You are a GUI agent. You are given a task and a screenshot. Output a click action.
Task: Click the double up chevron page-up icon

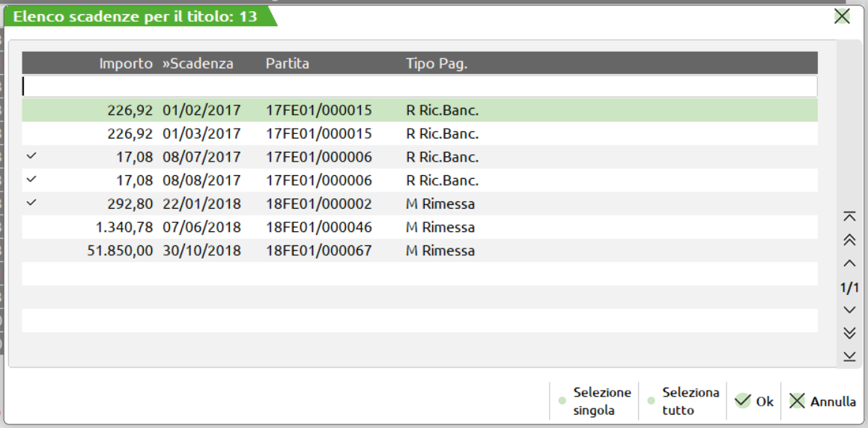click(849, 239)
